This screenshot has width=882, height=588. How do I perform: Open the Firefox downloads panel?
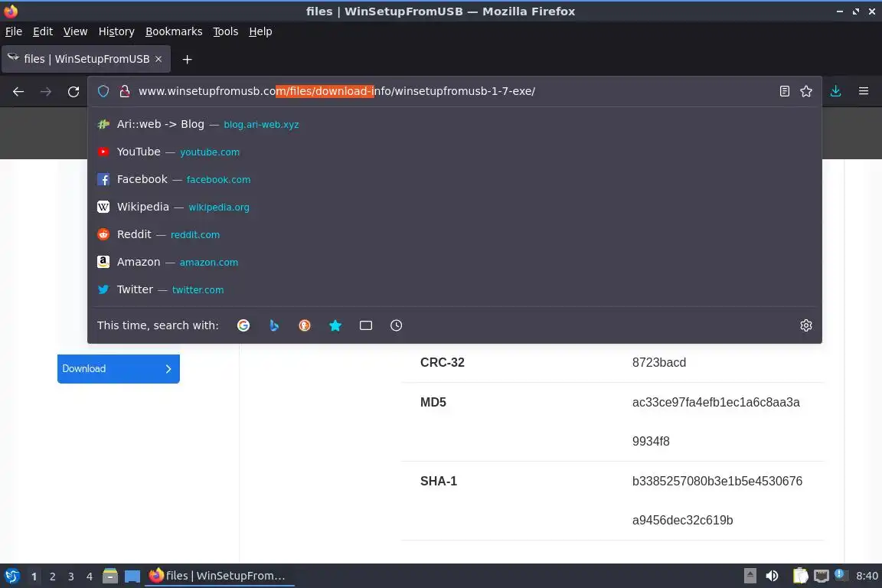[x=835, y=91]
